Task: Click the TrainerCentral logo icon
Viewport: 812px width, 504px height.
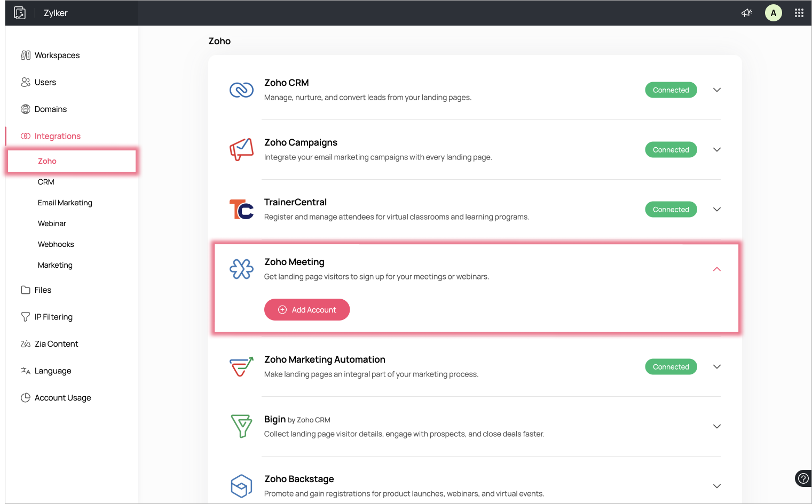Action: pos(241,210)
